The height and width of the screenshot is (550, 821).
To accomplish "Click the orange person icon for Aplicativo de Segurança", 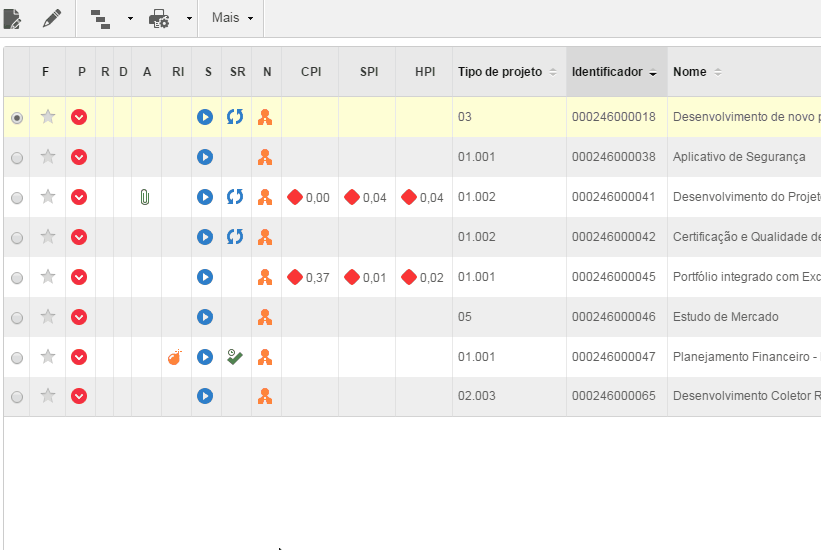I will pos(265,157).
